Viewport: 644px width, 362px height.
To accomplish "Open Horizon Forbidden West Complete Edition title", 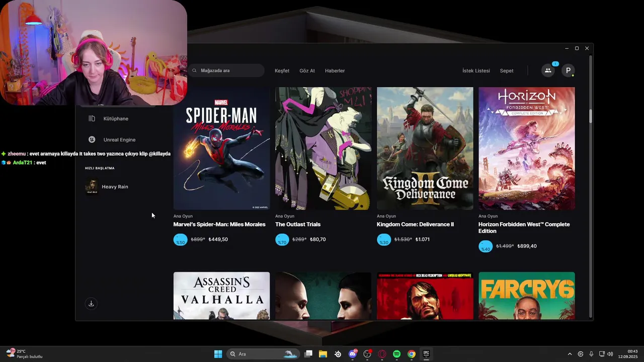I will click(524, 228).
